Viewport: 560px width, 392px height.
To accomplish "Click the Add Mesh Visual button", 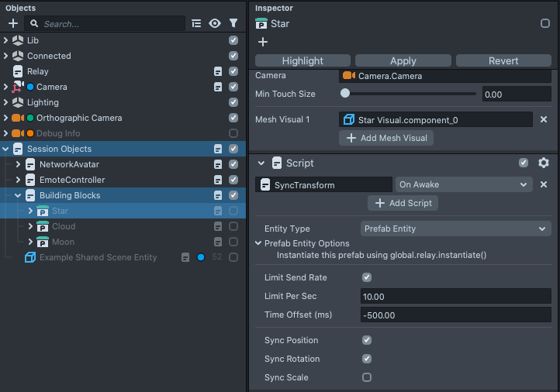I will point(386,138).
